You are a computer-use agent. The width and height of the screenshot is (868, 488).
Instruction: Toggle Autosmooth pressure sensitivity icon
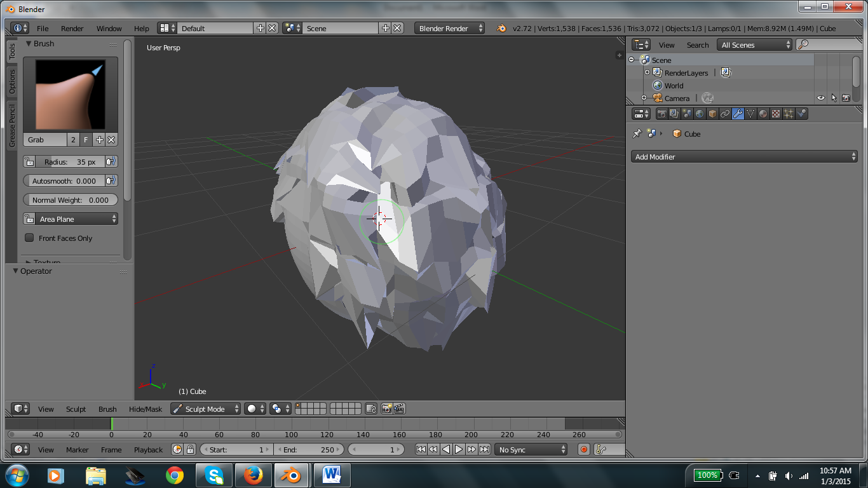tap(111, 180)
